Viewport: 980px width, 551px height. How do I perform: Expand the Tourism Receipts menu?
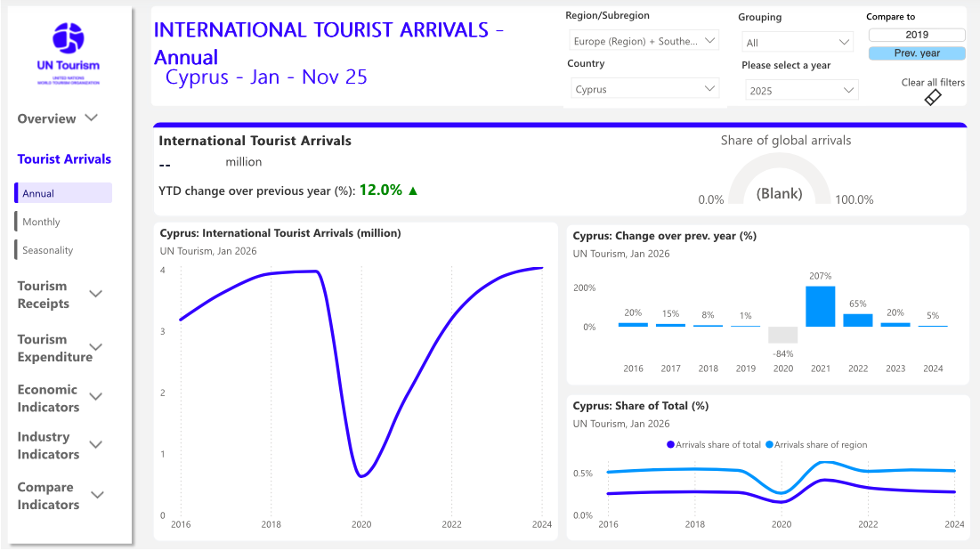point(96,295)
